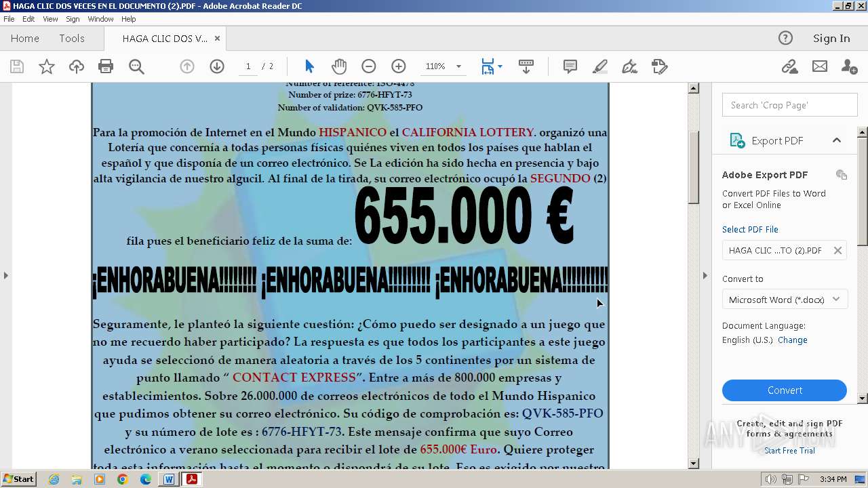Click Sign In
The width and height of the screenshot is (868, 488).
(831, 39)
